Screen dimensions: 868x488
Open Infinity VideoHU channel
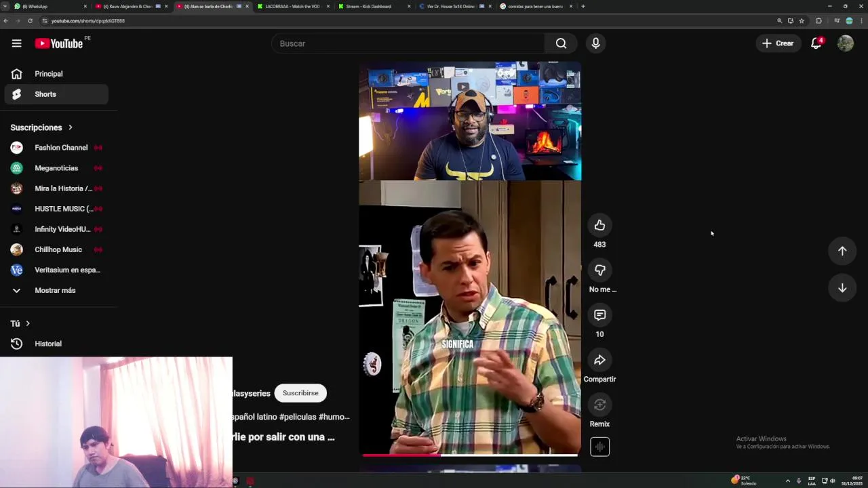pyautogui.click(x=56, y=229)
